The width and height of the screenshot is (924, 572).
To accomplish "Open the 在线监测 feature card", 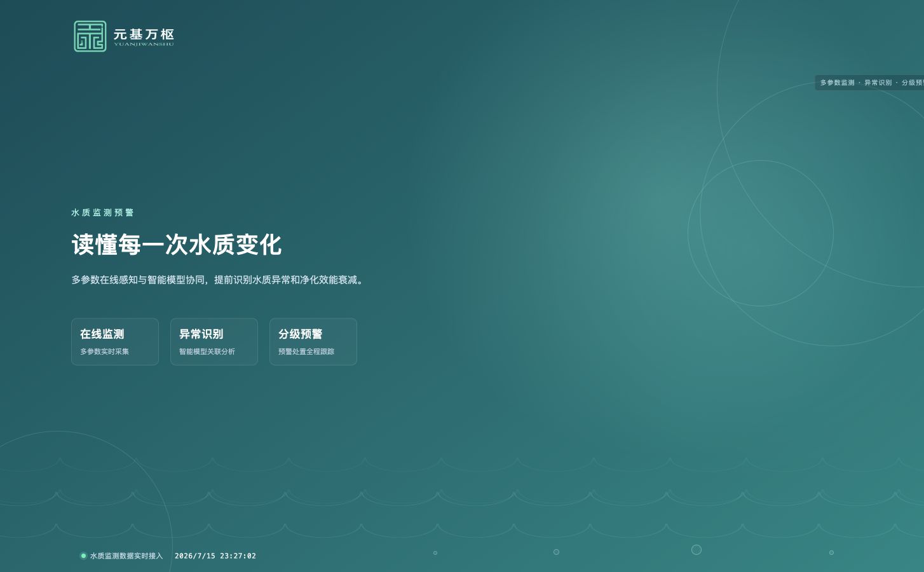I will 115,342.
